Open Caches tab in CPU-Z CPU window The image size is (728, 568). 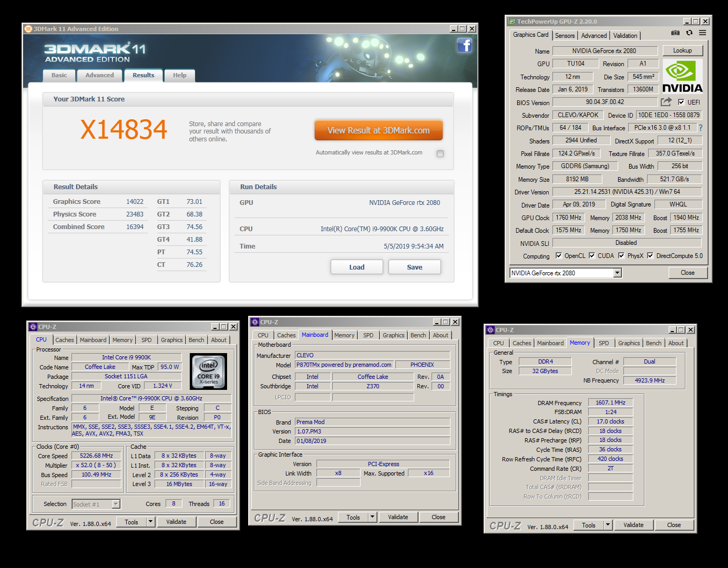pyautogui.click(x=65, y=340)
